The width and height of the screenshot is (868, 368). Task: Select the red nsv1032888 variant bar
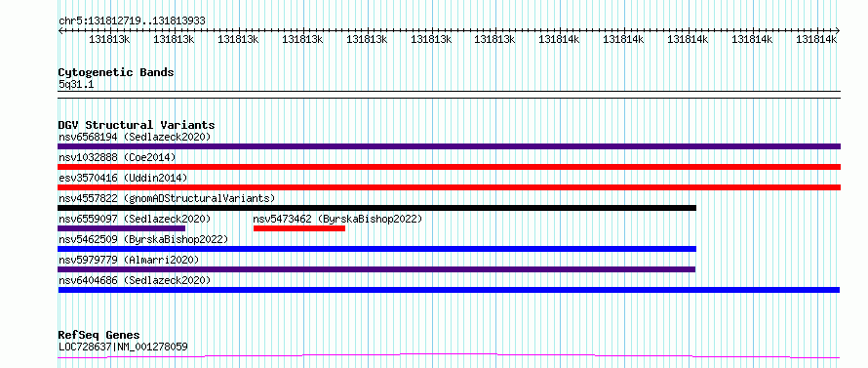449,167
